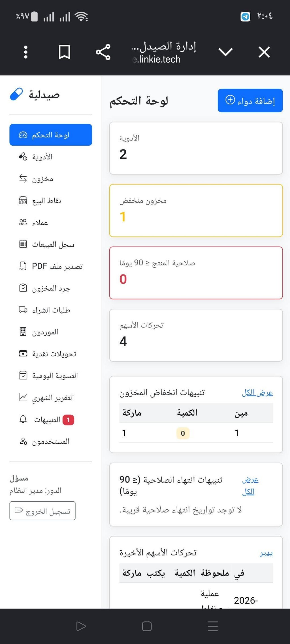Expand the page title chevron dropdown

tap(225, 52)
